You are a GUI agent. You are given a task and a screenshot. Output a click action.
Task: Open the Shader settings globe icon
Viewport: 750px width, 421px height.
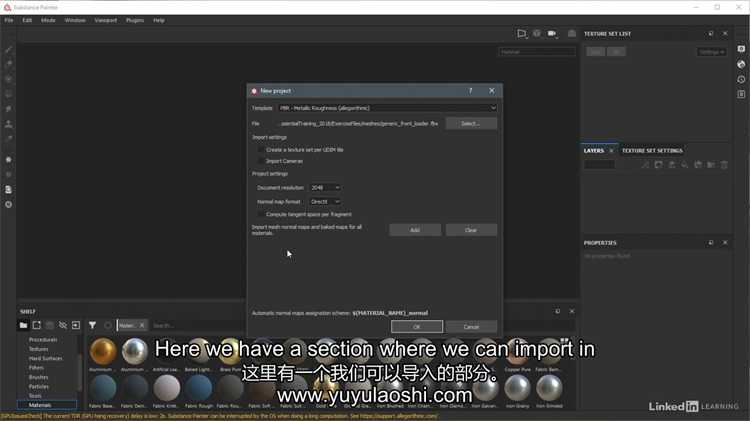[x=741, y=64]
